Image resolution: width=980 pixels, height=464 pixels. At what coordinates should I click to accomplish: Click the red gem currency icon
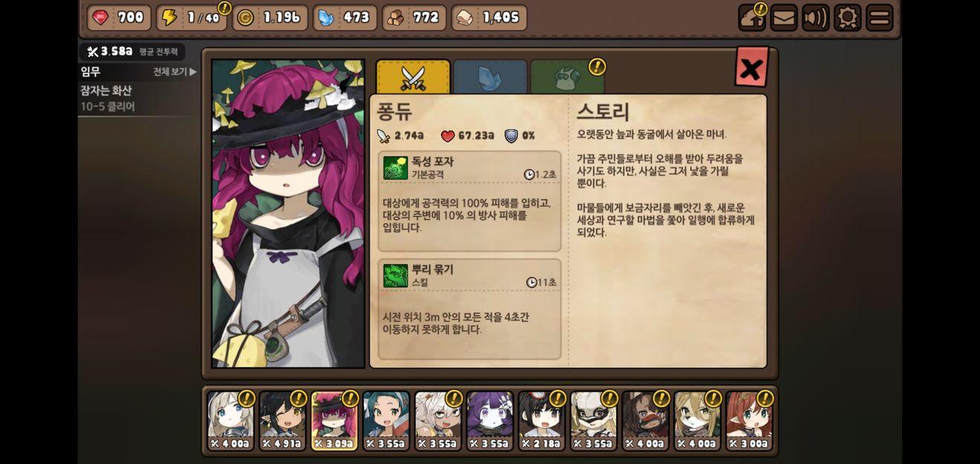click(x=101, y=18)
